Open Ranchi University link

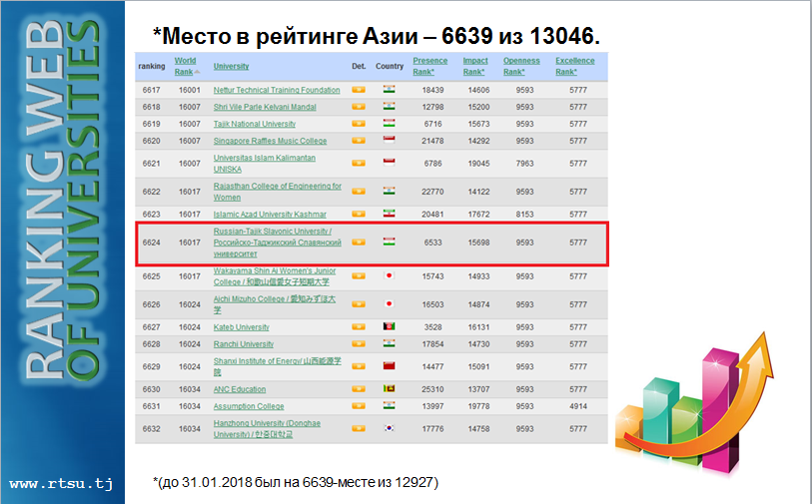[x=244, y=344]
